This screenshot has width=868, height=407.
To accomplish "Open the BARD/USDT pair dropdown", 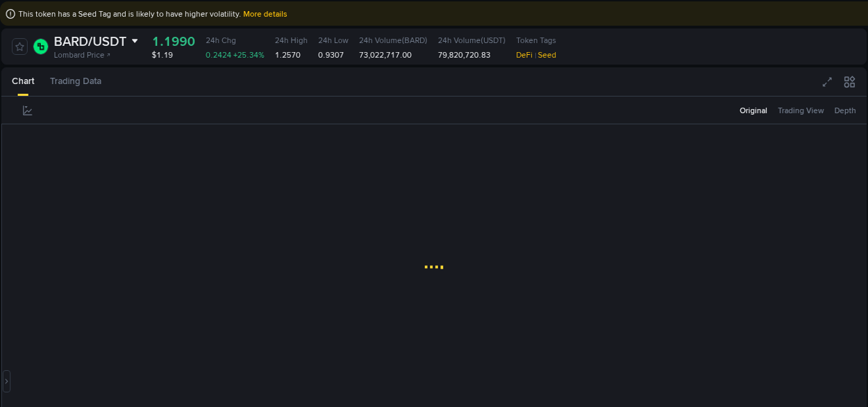I will point(135,40).
